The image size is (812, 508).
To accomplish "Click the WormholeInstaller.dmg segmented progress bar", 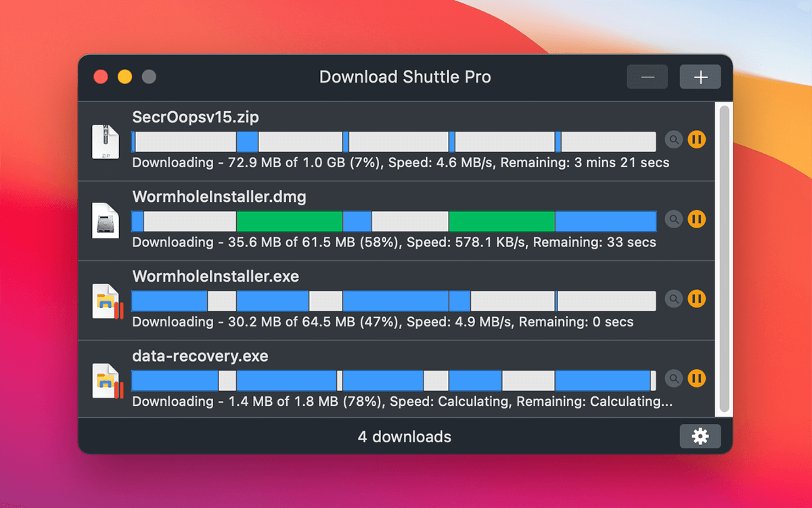I will coord(394,221).
